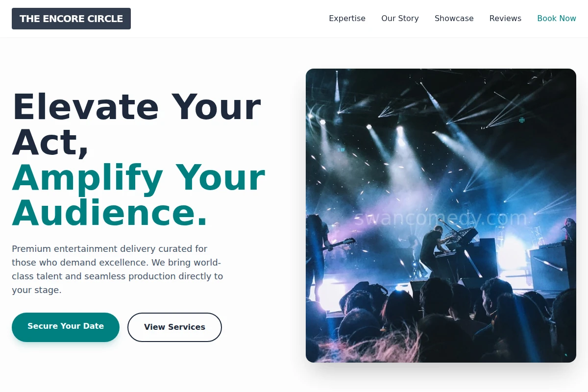The height and width of the screenshot is (392, 588).
Task: Click the teal Book Now link
Action: (557, 19)
